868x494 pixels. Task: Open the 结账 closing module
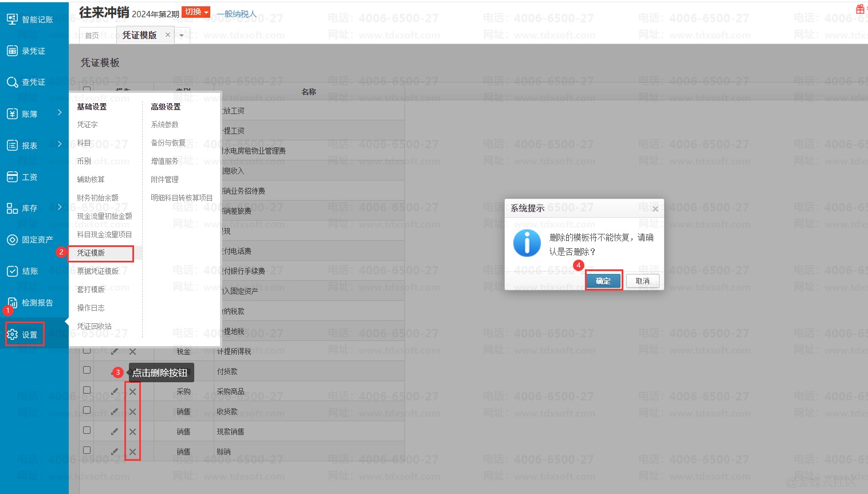[22, 271]
